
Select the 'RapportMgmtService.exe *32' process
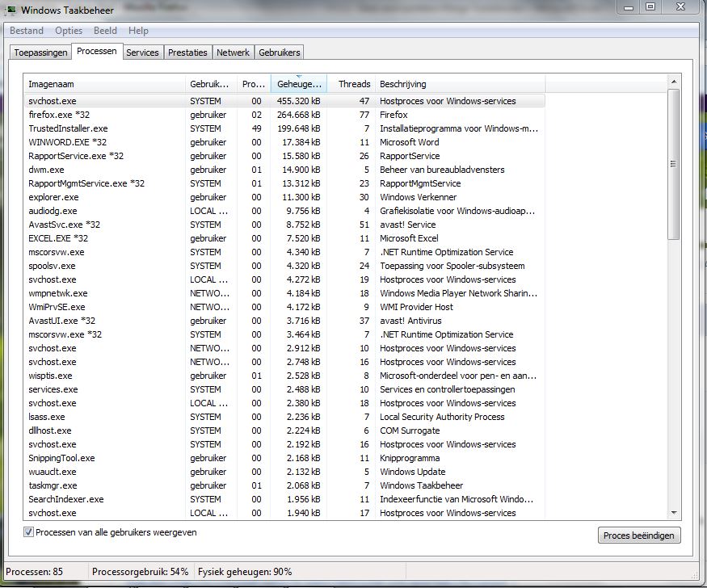284,183
